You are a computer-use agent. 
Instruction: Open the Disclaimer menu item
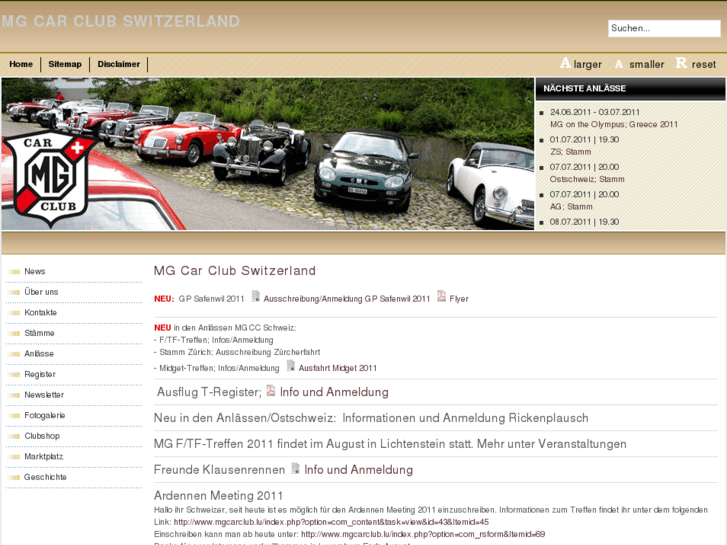click(119, 64)
